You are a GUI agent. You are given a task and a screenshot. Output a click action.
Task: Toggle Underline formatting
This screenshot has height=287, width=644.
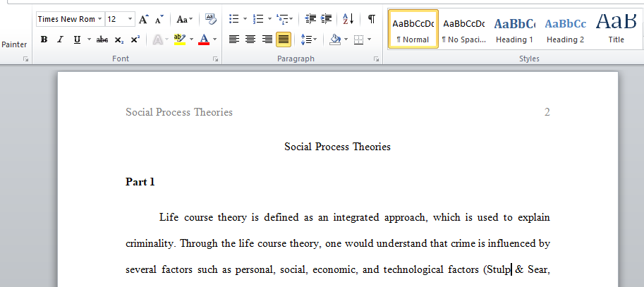[x=77, y=39]
